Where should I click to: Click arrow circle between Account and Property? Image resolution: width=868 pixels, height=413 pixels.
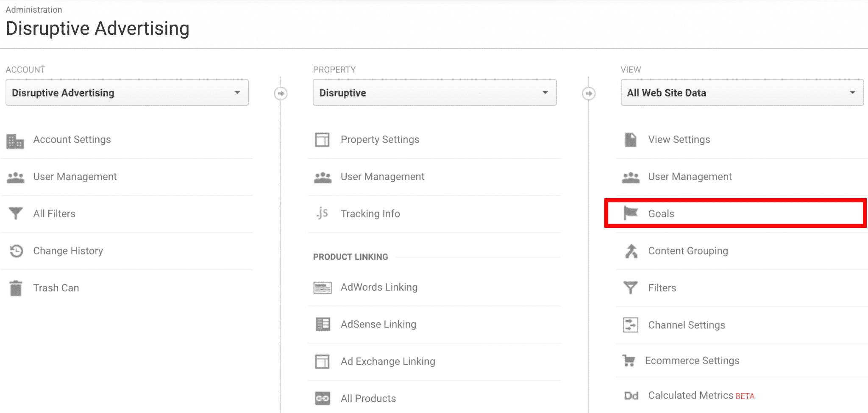(x=281, y=93)
